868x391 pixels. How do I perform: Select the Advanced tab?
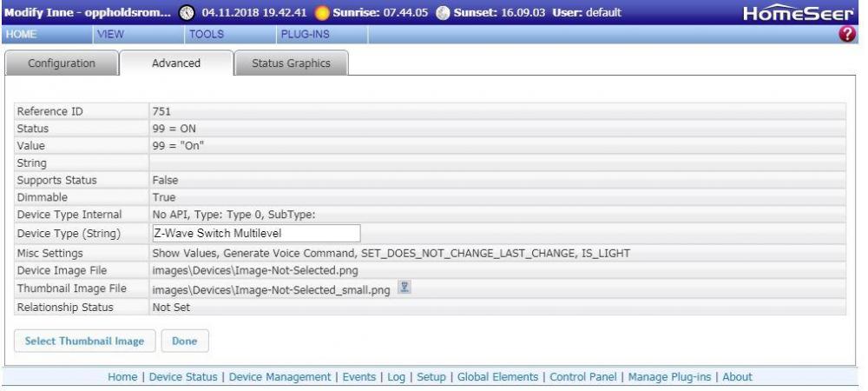click(x=176, y=63)
